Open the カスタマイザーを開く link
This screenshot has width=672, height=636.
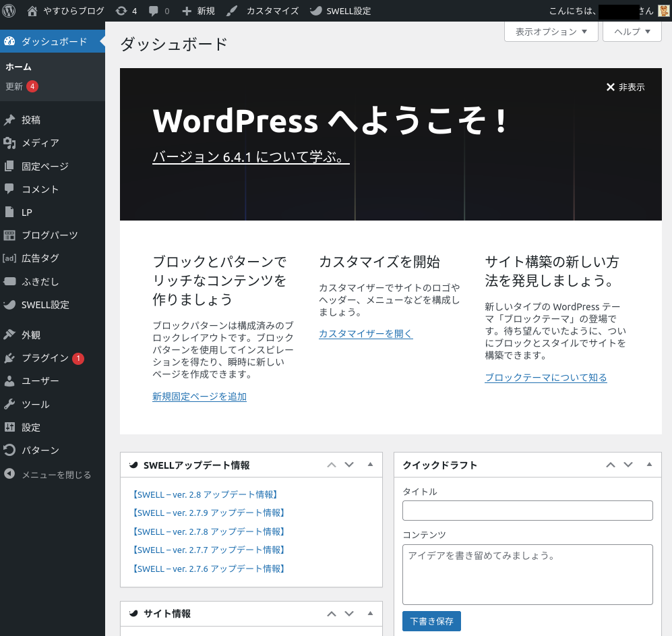[x=365, y=334]
